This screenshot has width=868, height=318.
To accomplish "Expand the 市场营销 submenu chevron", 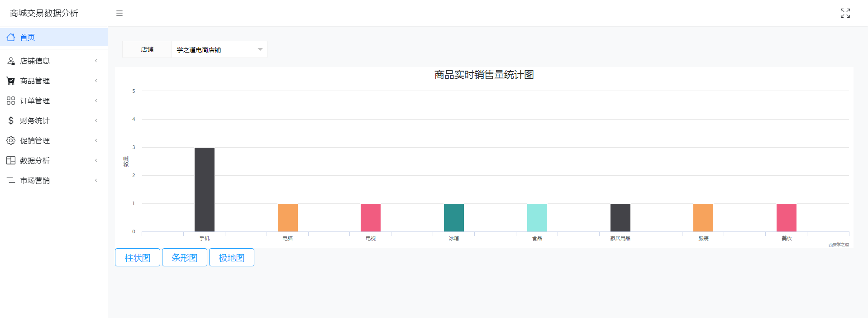I will click(96, 180).
